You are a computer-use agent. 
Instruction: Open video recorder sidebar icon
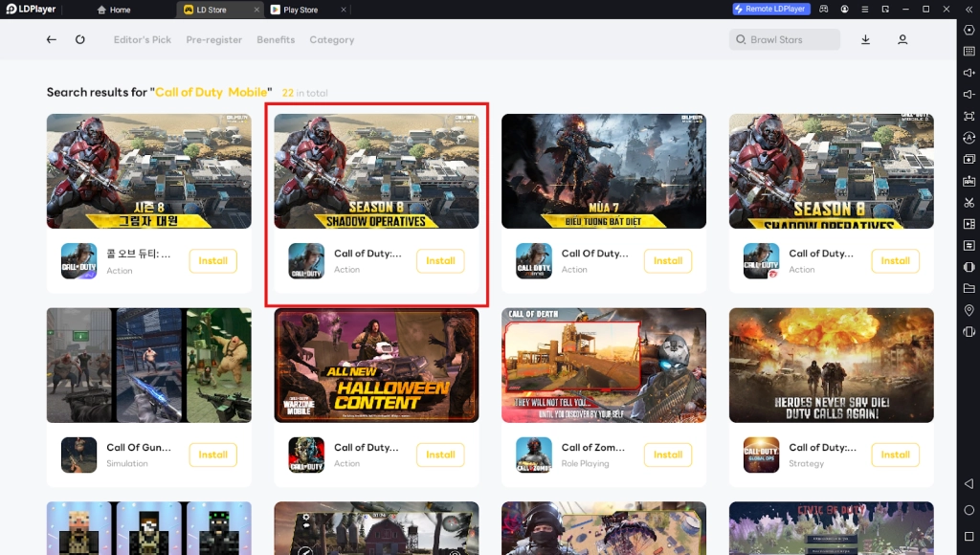(x=969, y=224)
